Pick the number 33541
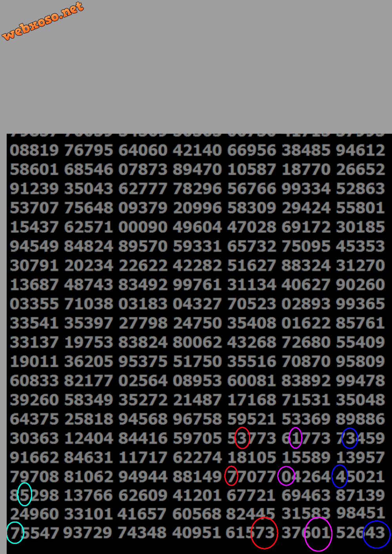 tap(34, 323)
